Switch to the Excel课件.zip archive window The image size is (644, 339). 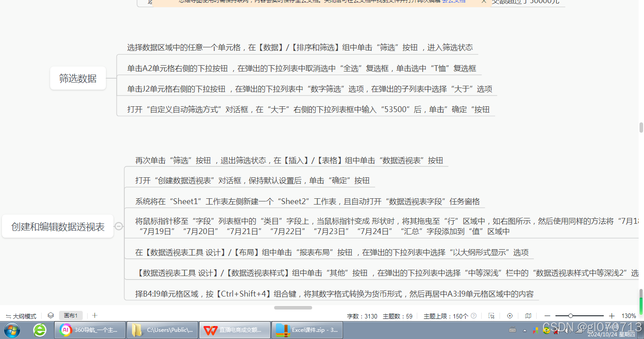click(307, 330)
